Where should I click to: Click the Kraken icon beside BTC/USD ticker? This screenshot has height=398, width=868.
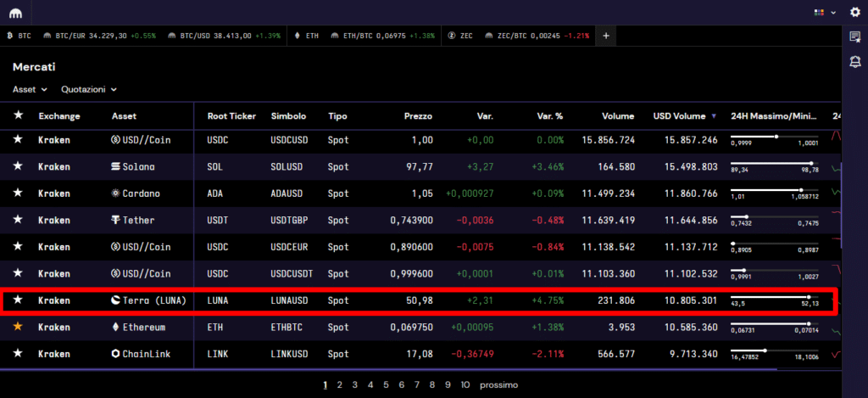tap(171, 36)
